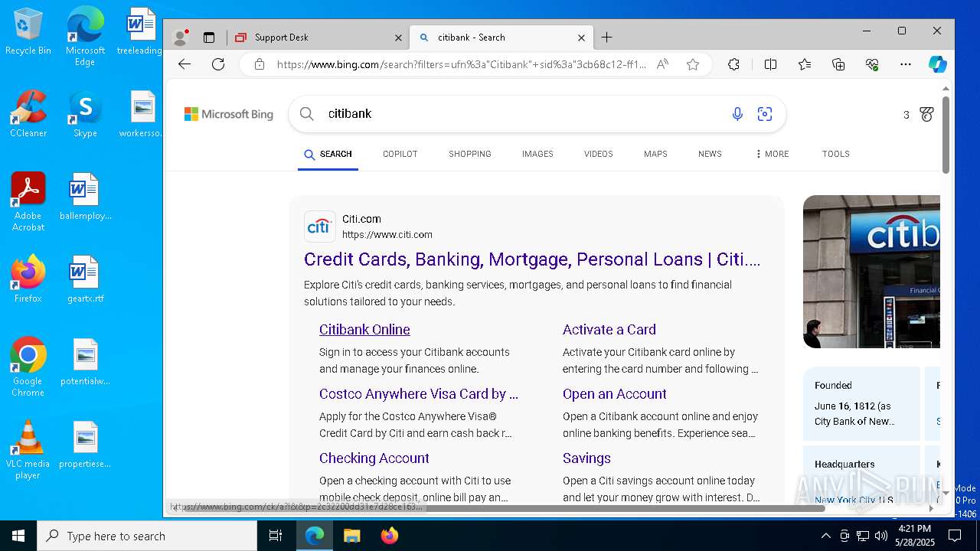Image resolution: width=980 pixels, height=551 pixels.
Task: Click the https://www.citi.com URL text
Action: pyautogui.click(x=387, y=235)
